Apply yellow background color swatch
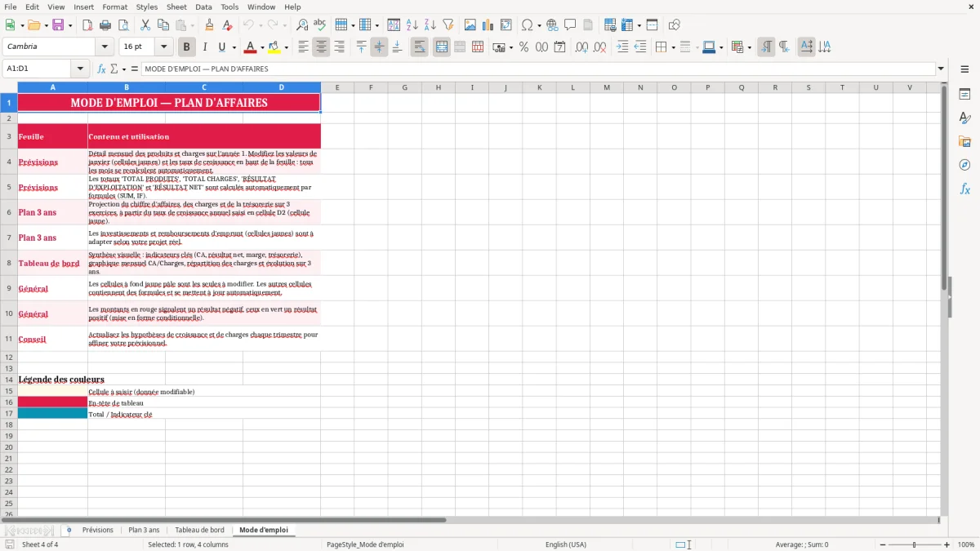This screenshot has height=551, width=980. [274, 47]
